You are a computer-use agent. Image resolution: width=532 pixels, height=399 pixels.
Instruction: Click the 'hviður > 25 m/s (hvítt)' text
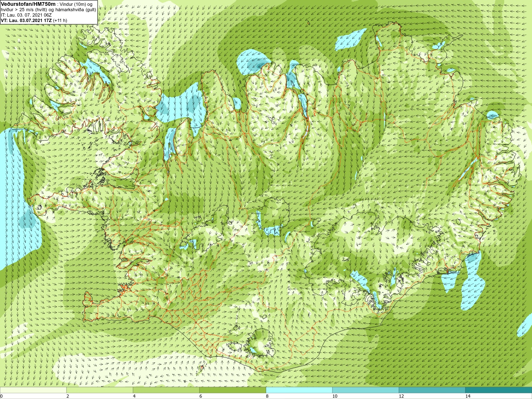coord(25,10)
